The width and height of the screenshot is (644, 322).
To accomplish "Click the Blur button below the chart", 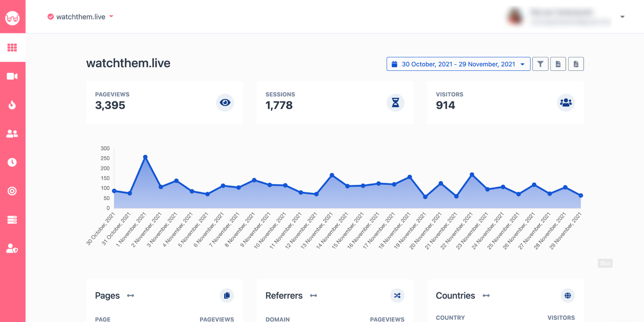I will click(605, 263).
